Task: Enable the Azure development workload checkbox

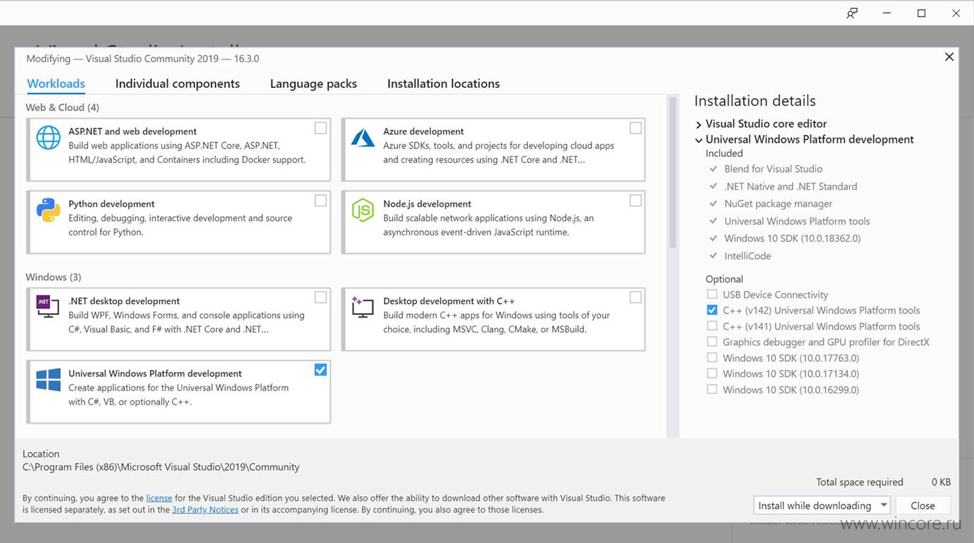Action: (635, 128)
